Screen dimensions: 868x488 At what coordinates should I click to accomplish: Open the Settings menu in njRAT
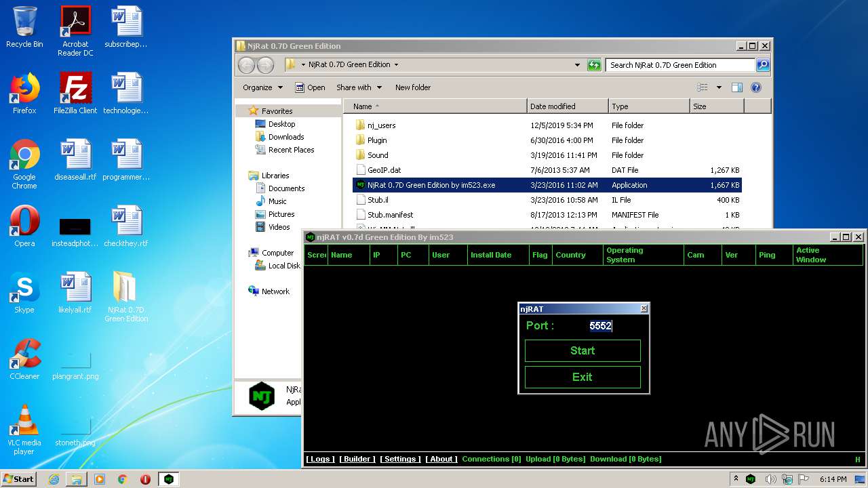tap(400, 459)
